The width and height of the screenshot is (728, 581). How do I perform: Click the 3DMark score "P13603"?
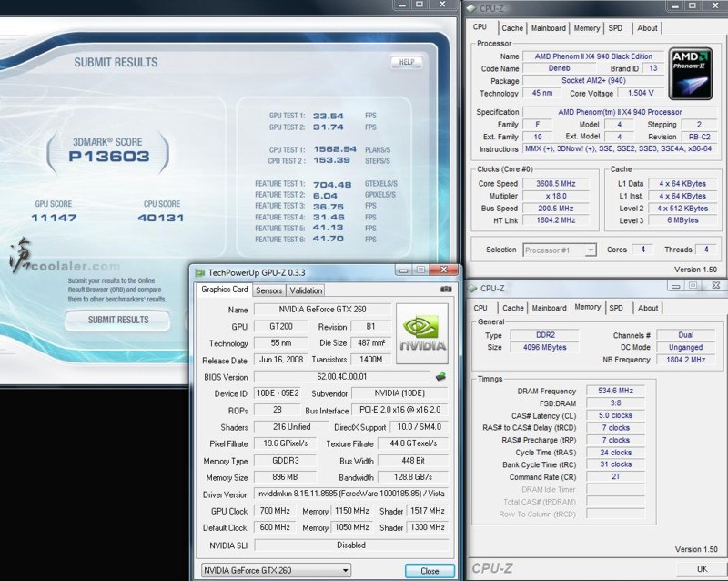point(109,156)
